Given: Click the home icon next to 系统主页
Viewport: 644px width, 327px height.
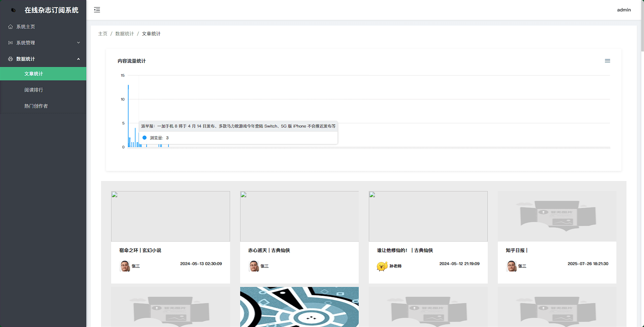Looking at the screenshot, I should coord(10,27).
